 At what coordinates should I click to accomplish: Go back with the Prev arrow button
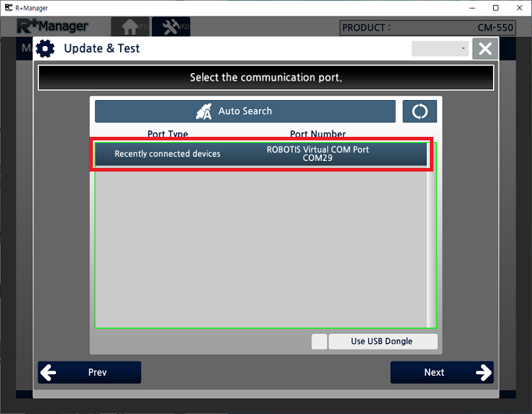tap(89, 372)
